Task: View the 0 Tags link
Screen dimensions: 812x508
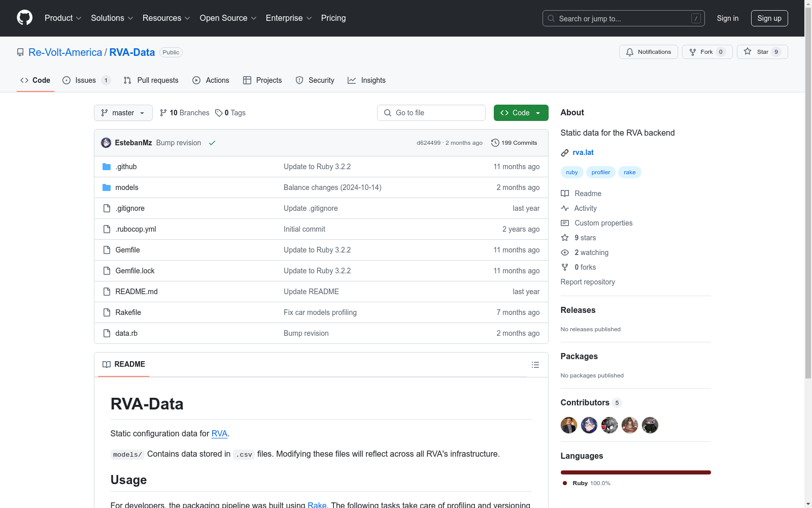Action: click(x=230, y=113)
